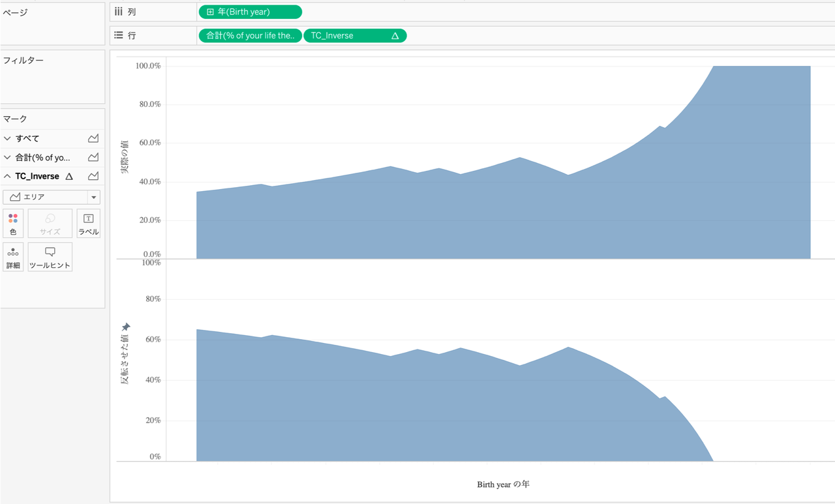Select the TC_Inverse pill on rows shelf

(x=356, y=36)
